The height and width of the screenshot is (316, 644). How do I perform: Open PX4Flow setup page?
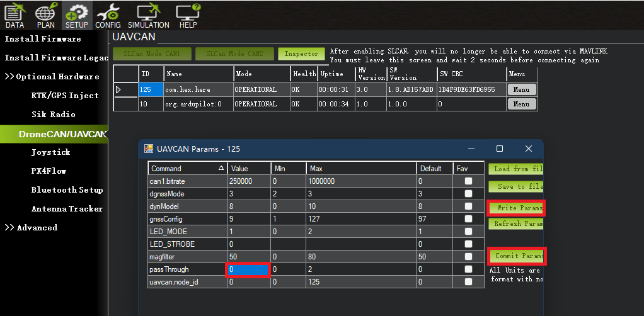pyautogui.click(x=49, y=171)
